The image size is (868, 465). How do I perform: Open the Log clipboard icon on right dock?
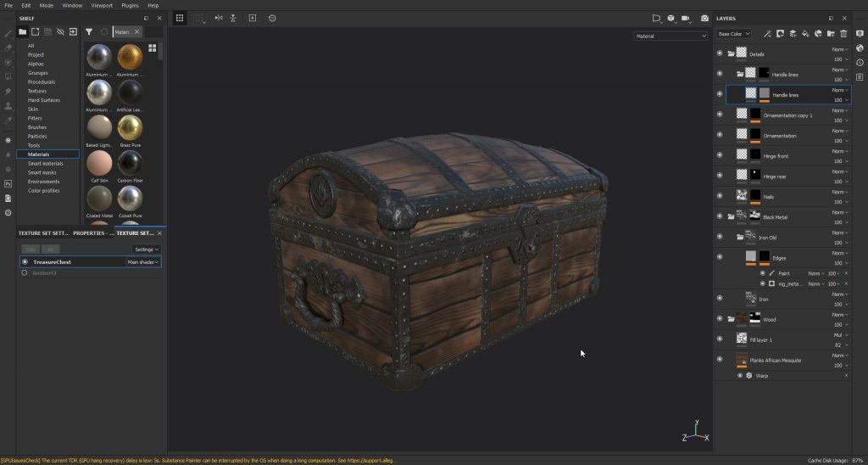(860, 77)
